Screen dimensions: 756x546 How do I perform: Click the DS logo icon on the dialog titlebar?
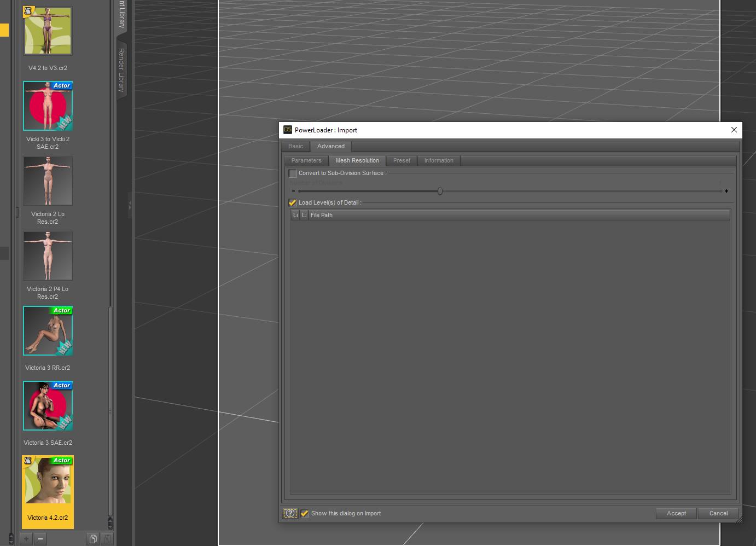tap(287, 130)
